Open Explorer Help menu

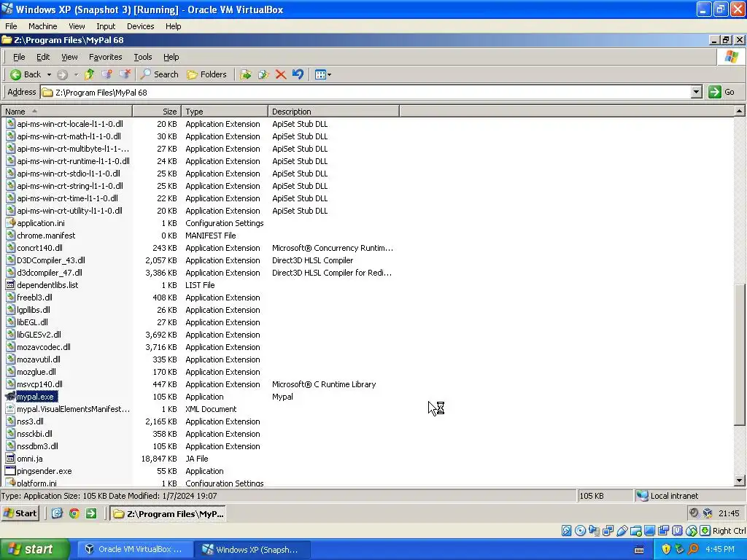tap(171, 57)
